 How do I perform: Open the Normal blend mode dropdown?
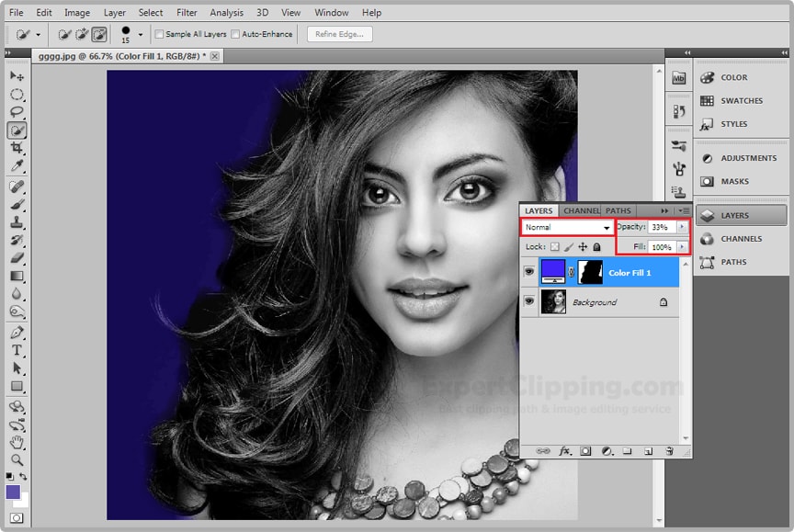pyautogui.click(x=567, y=227)
